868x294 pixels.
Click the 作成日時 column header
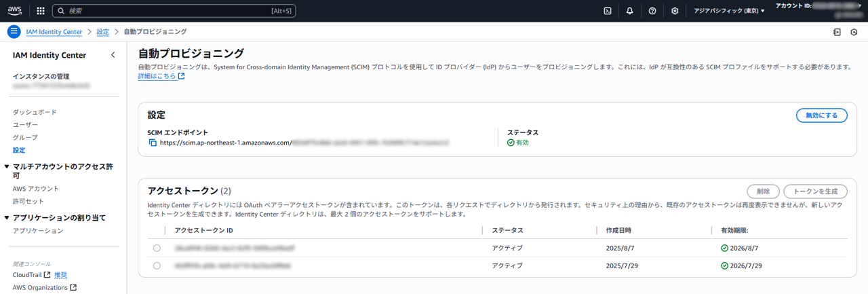click(x=619, y=230)
